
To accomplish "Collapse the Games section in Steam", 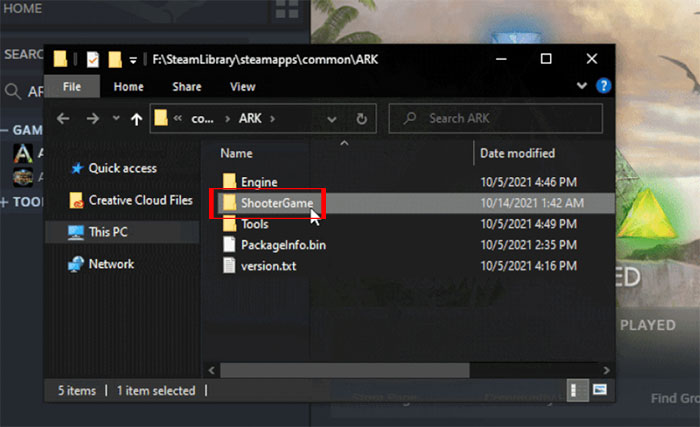I will pyautogui.click(x=4, y=130).
